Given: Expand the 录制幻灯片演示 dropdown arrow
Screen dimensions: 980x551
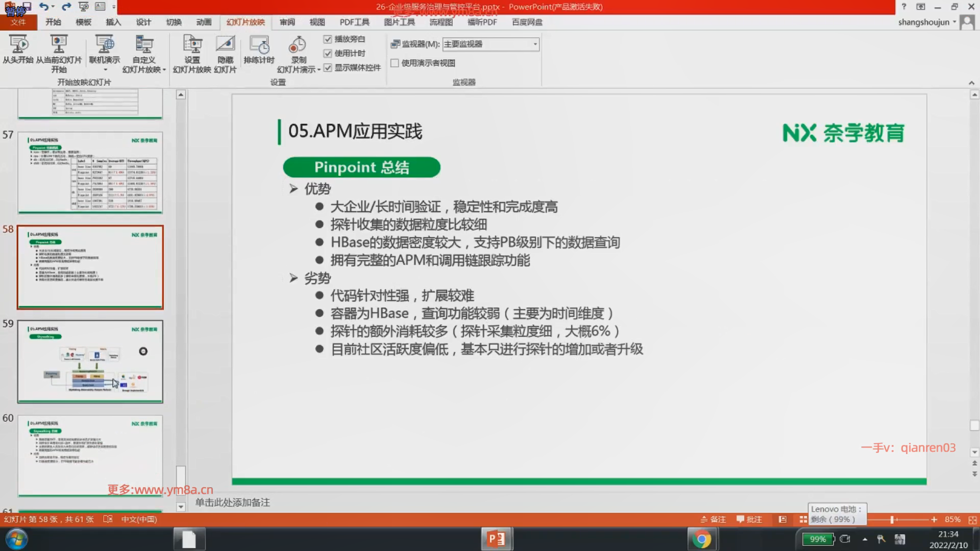Looking at the screenshot, I should coord(319,70).
